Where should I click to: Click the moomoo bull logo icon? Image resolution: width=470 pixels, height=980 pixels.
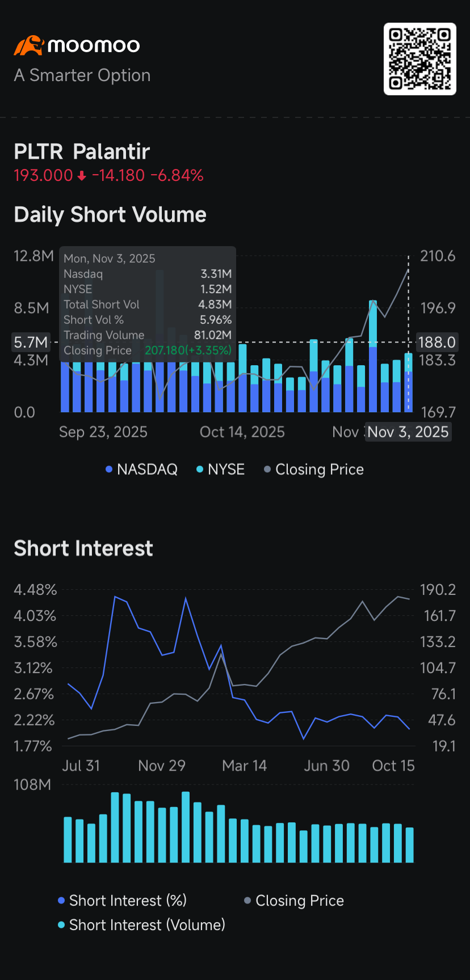[x=28, y=45]
